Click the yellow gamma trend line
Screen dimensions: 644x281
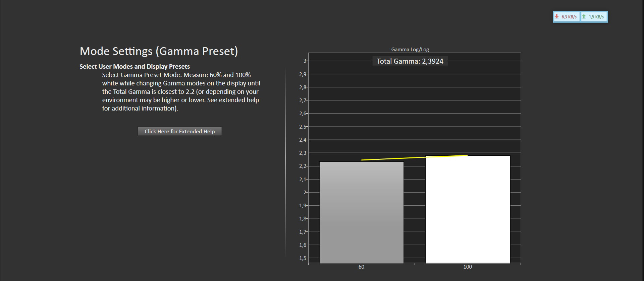tap(414, 158)
